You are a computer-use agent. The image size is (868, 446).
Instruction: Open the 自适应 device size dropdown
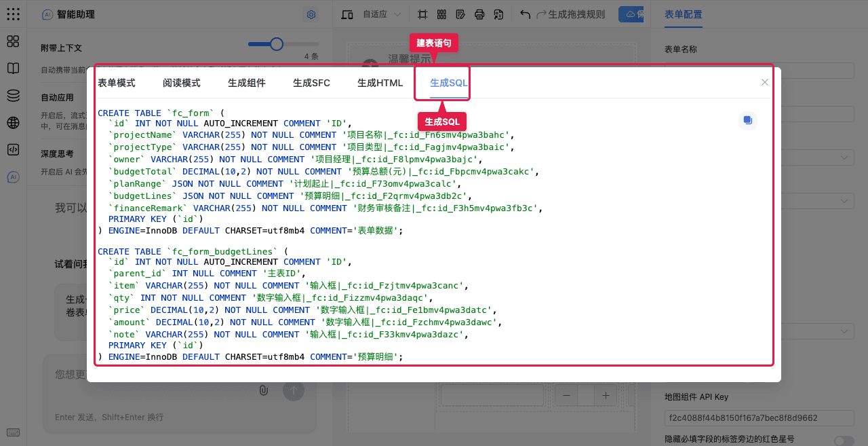[x=382, y=14]
